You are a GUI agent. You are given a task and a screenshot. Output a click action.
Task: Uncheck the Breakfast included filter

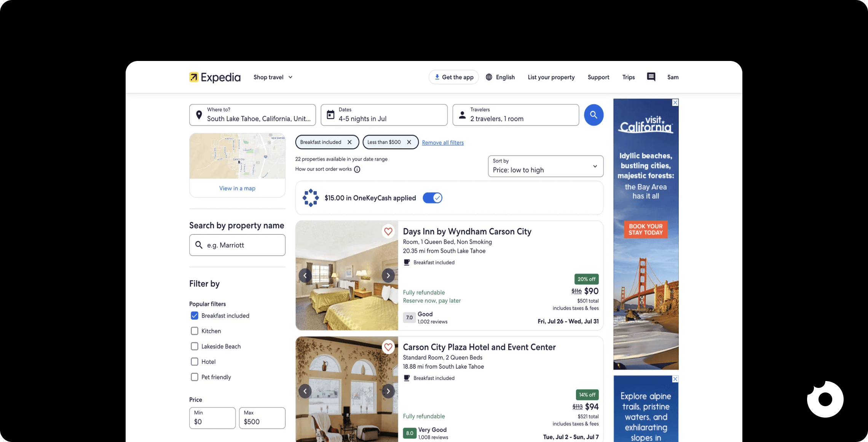point(194,315)
